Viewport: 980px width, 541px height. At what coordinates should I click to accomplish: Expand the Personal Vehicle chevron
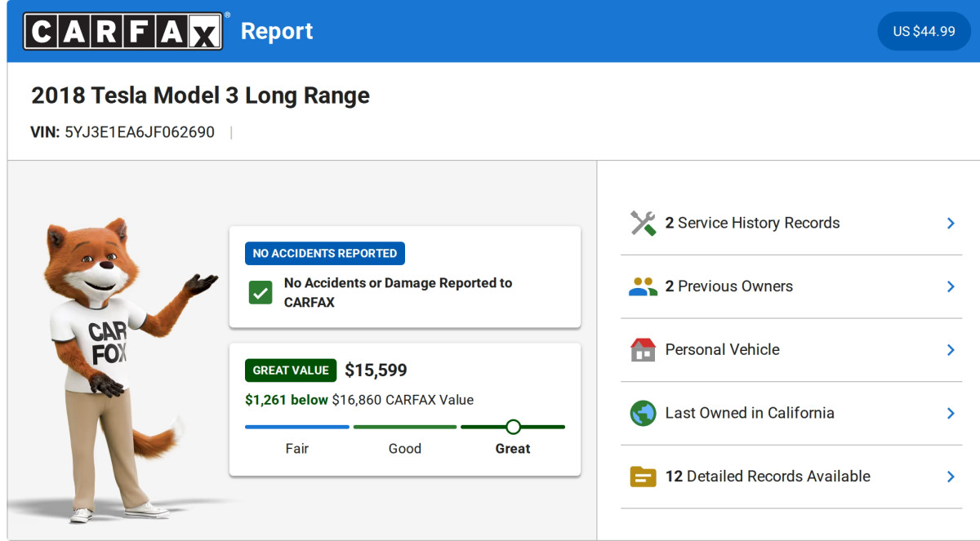click(951, 350)
